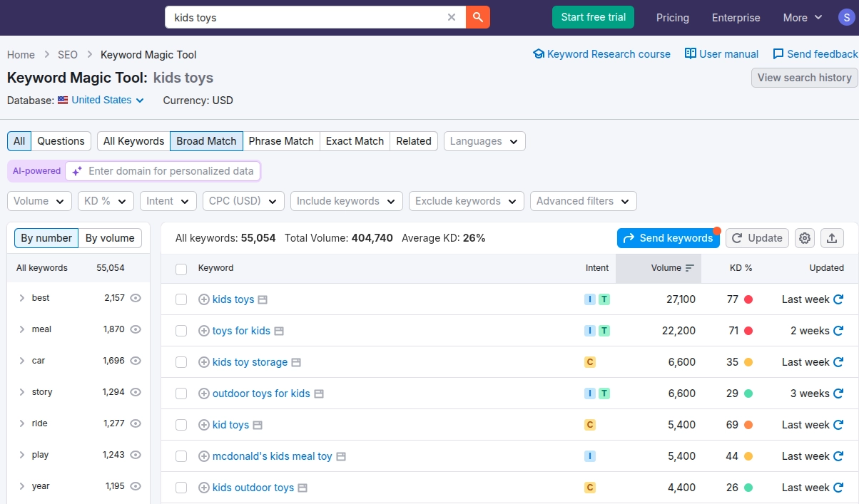Select the Exact Match tab
The height and width of the screenshot is (504, 859).
pos(355,141)
